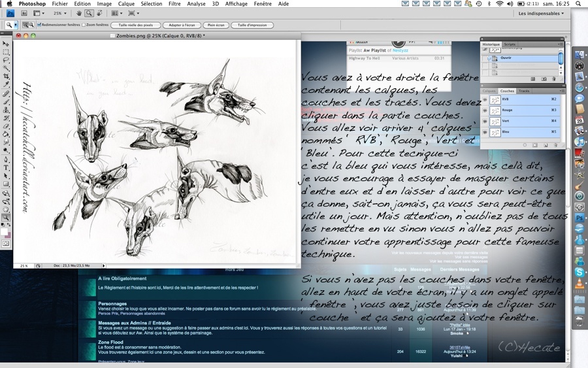Image resolution: width=588 pixels, height=368 pixels.
Task: Select the Rectangle shape tool
Action: click(6, 184)
